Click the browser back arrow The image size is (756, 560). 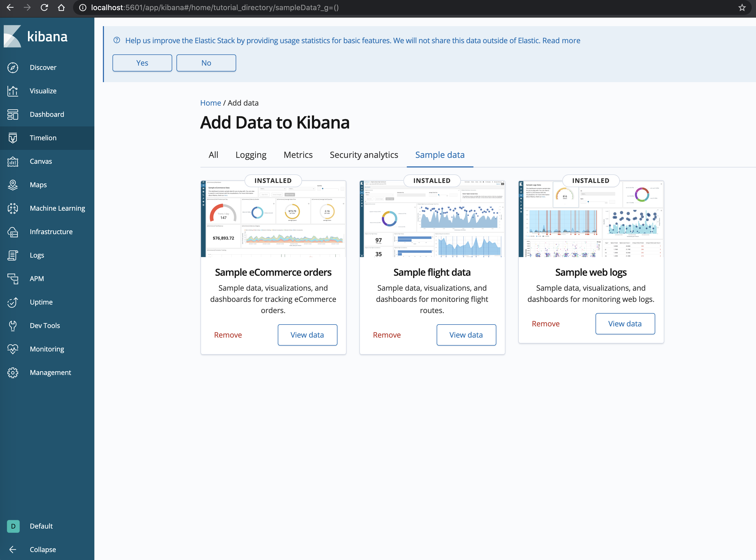[x=10, y=7]
